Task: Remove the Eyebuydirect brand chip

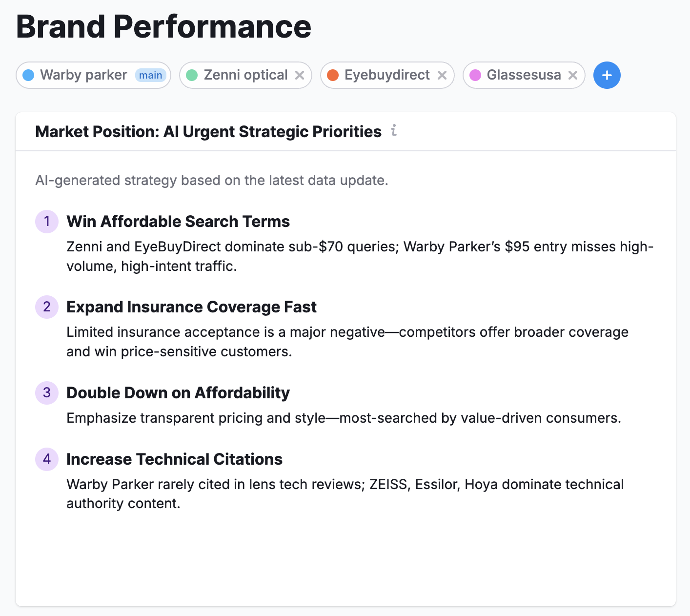Action: (442, 75)
